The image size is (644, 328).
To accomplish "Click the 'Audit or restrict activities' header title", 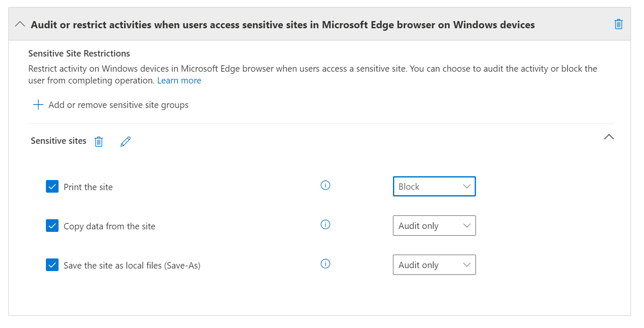I will pos(283,25).
